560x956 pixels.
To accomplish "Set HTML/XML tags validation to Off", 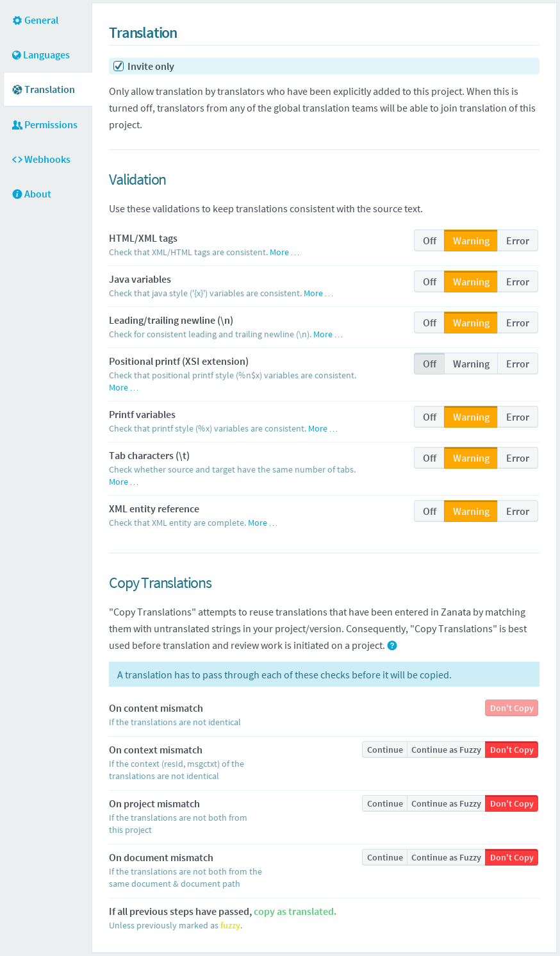I will pos(429,241).
